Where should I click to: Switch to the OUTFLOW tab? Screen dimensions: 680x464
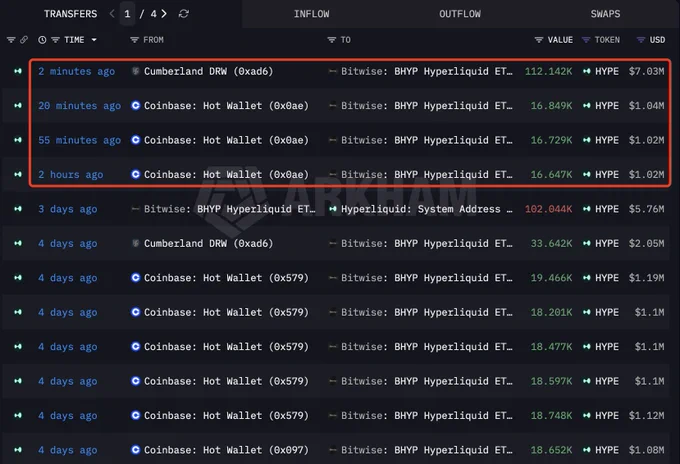pos(460,14)
